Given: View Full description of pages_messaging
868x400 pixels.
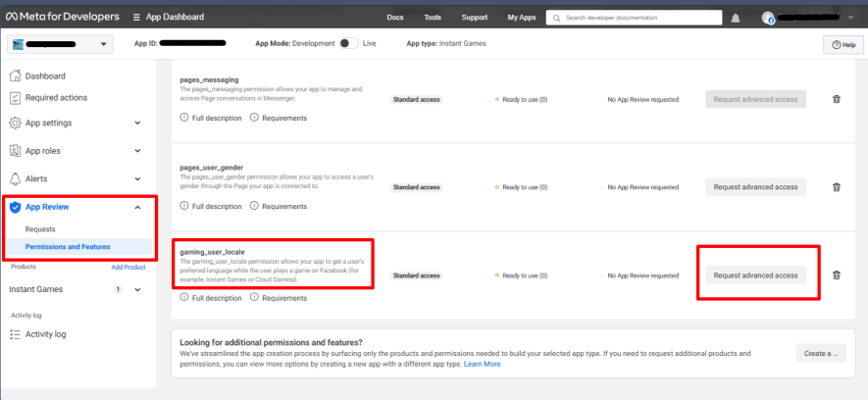Looking at the screenshot, I should [x=217, y=118].
